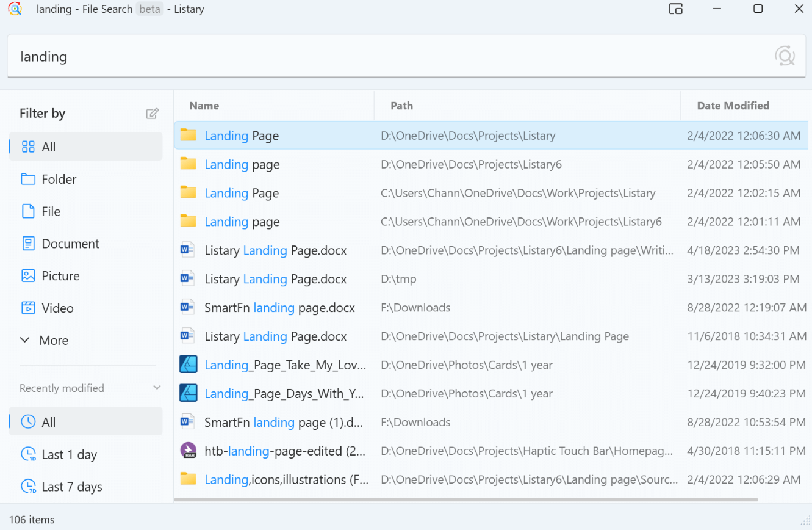Click date 8/28/2022 10:53:54 PM
The image size is (812, 530).
(x=746, y=422)
